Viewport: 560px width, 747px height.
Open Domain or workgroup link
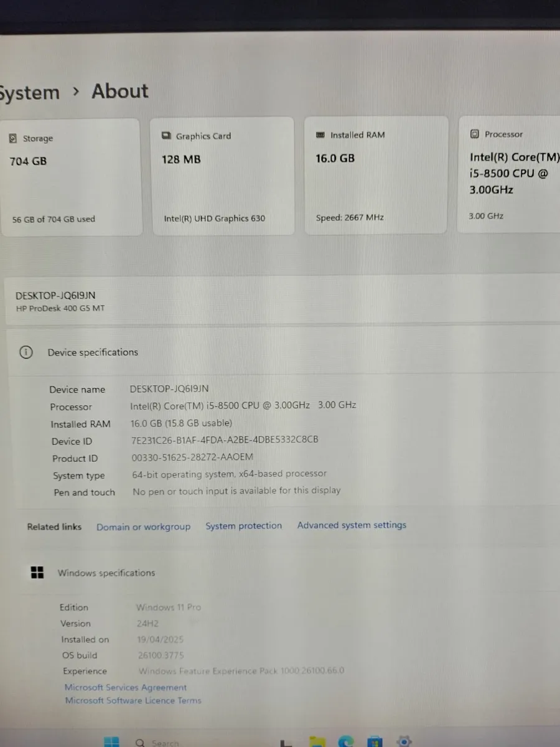(143, 527)
